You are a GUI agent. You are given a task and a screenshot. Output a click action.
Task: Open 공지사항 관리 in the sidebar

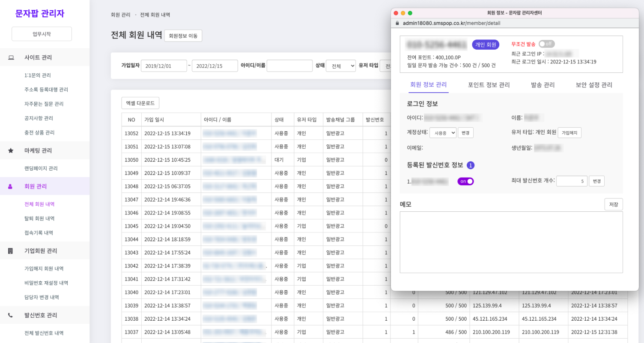point(39,118)
